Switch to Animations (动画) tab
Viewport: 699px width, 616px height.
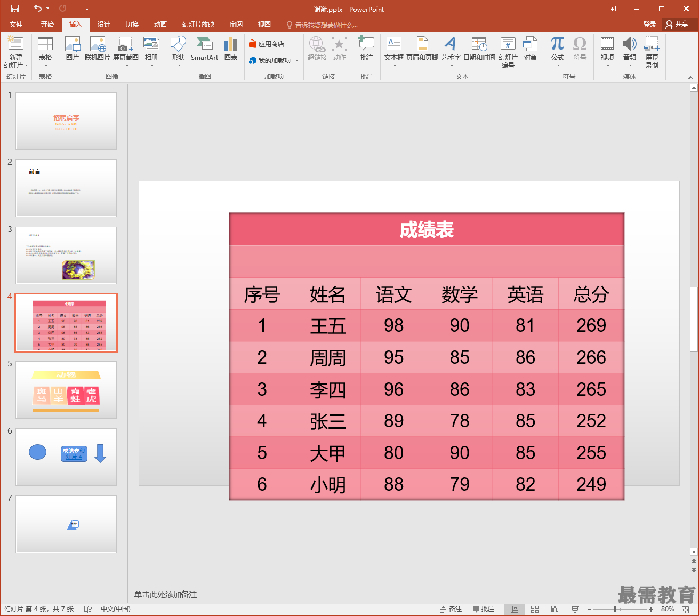tap(160, 25)
